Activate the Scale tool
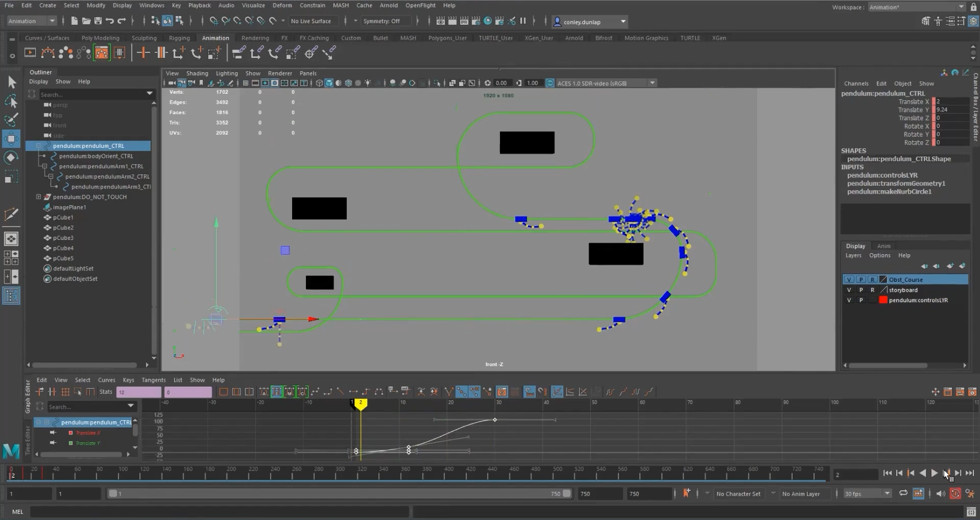 [x=11, y=176]
